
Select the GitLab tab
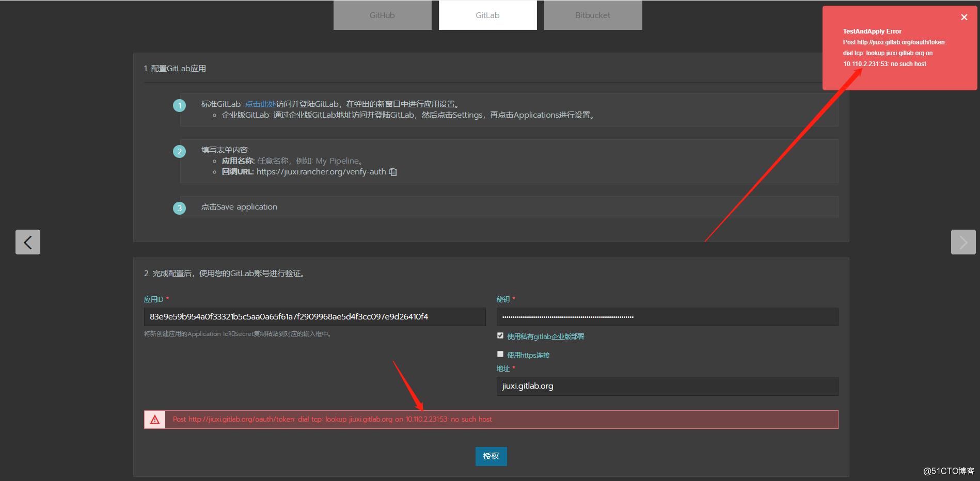coord(487,15)
